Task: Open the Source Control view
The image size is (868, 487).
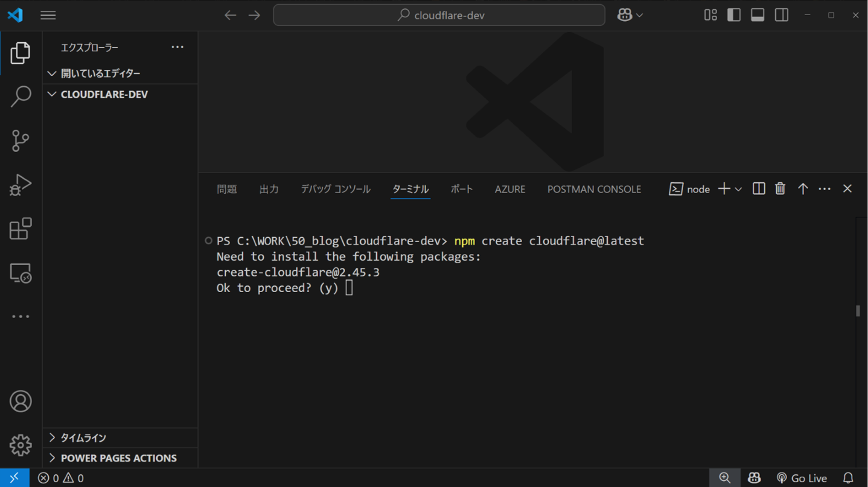Action: (x=21, y=141)
